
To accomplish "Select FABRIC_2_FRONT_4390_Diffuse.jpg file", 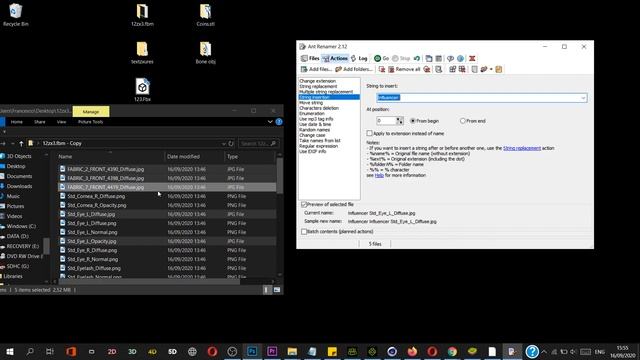I will (x=106, y=169).
